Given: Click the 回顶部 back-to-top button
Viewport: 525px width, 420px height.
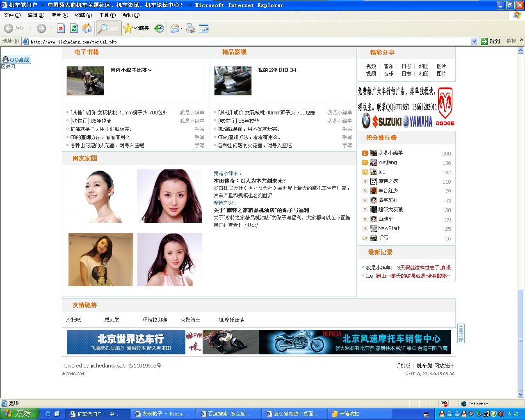Looking at the screenshot, I should pyautogui.click(x=461, y=333).
